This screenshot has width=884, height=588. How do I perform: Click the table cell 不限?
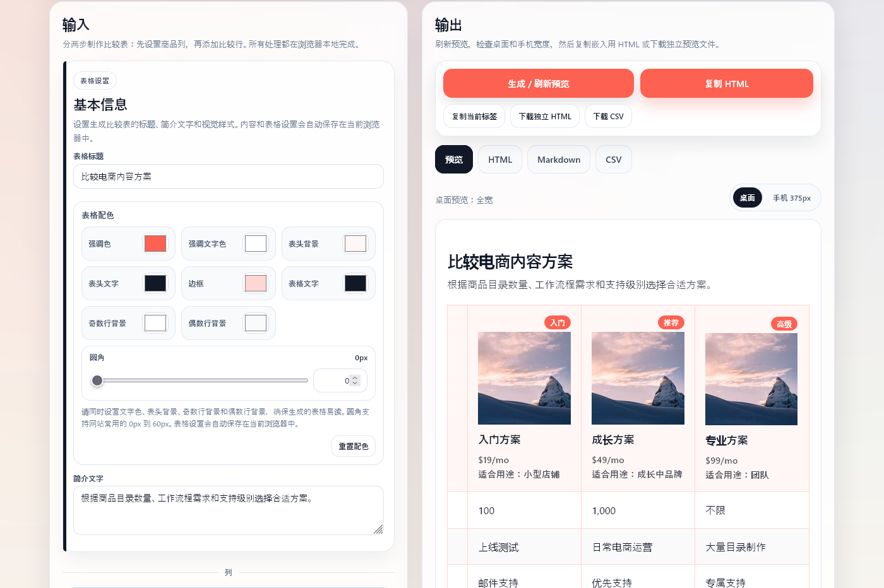pos(752,510)
